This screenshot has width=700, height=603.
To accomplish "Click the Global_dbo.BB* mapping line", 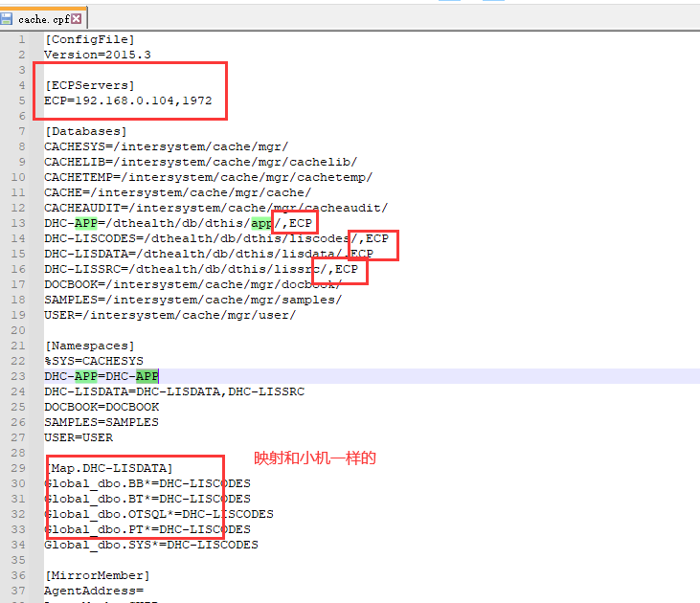I will [147, 483].
